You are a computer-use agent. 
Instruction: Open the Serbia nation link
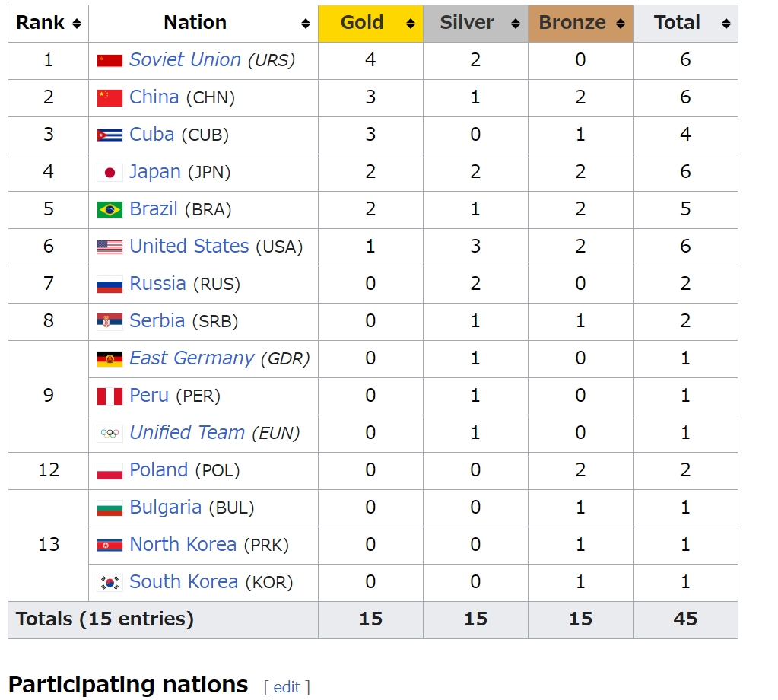point(157,321)
